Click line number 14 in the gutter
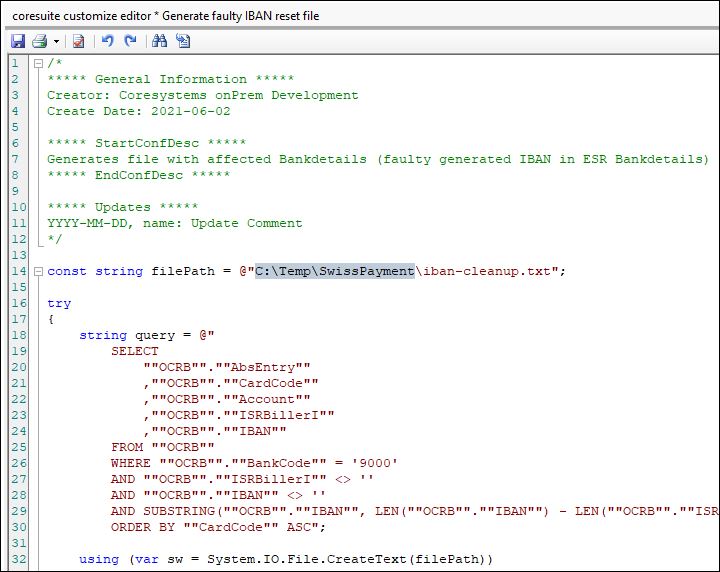Image resolution: width=720 pixels, height=572 pixels. click(14, 271)
